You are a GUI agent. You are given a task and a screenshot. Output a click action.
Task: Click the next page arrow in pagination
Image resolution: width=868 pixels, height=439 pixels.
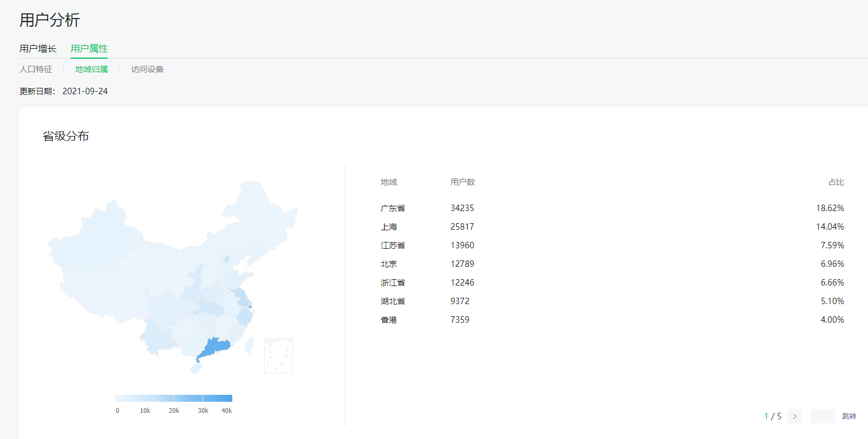tap(795, 416)
